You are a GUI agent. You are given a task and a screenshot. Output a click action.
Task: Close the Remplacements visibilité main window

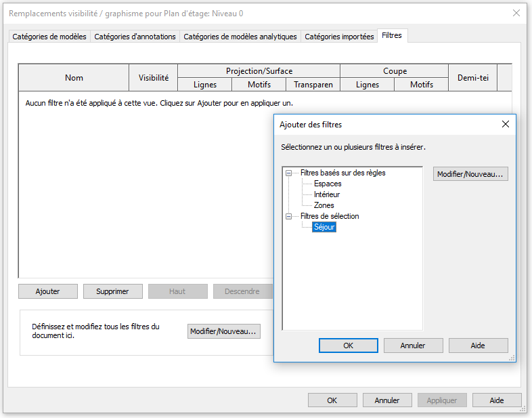516,13
